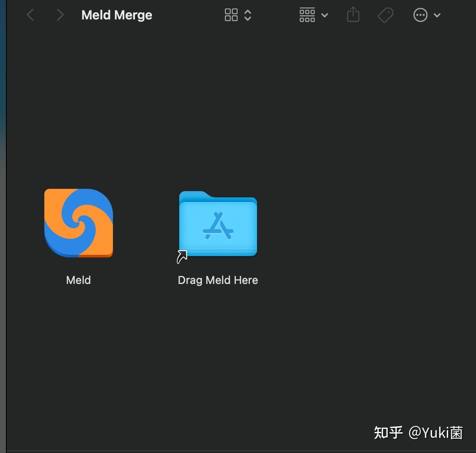
Task: Click the Drag Meld Here text label
Action: [x=217, y=280]
